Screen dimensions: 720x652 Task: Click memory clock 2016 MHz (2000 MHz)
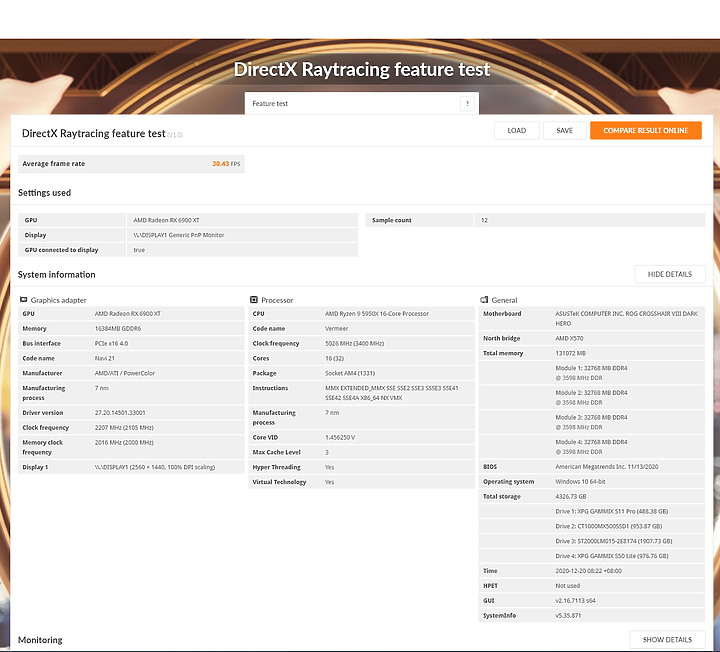124,443
